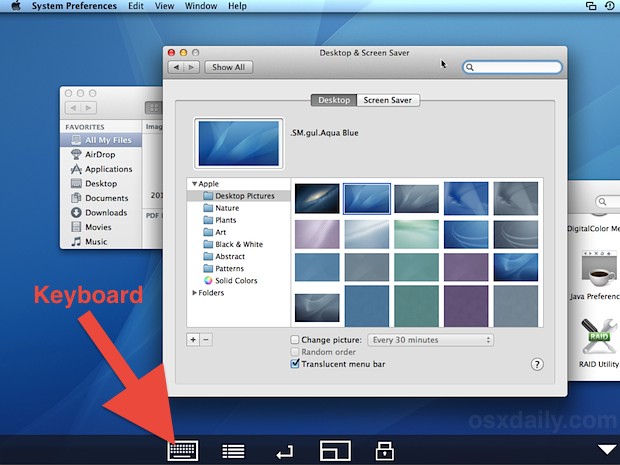The image size is (620, 465).
Task: Open Applications in Finder sidebar
Action: point(101,169)
